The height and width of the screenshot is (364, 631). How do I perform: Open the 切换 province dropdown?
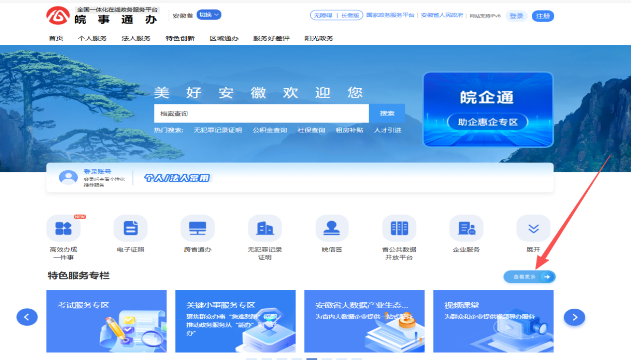point(209,15)
